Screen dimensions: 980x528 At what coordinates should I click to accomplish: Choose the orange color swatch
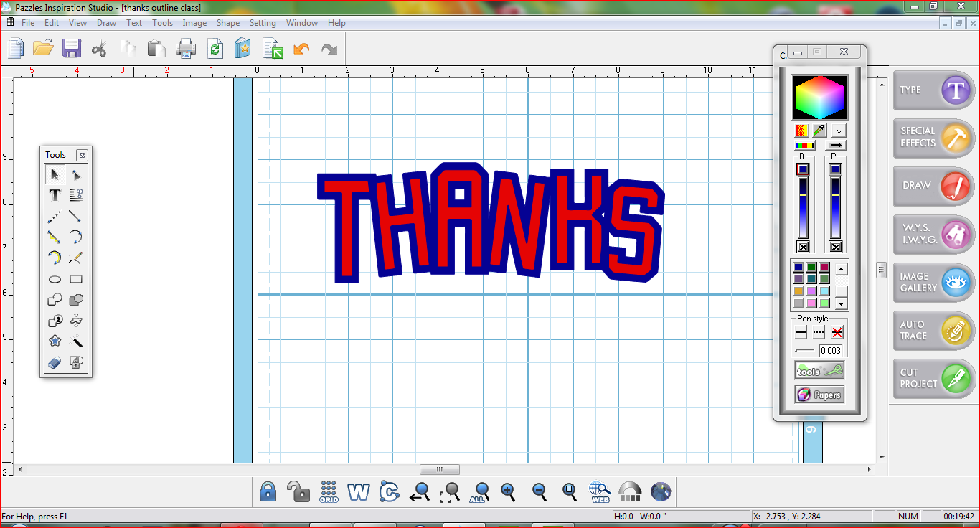pos(798,291)
